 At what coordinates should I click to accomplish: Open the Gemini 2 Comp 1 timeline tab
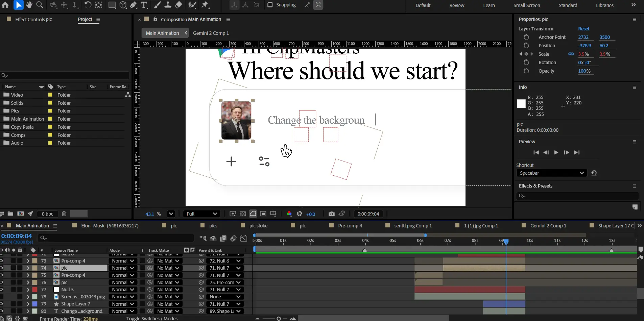pyautogui.click(x=548, y=226)
